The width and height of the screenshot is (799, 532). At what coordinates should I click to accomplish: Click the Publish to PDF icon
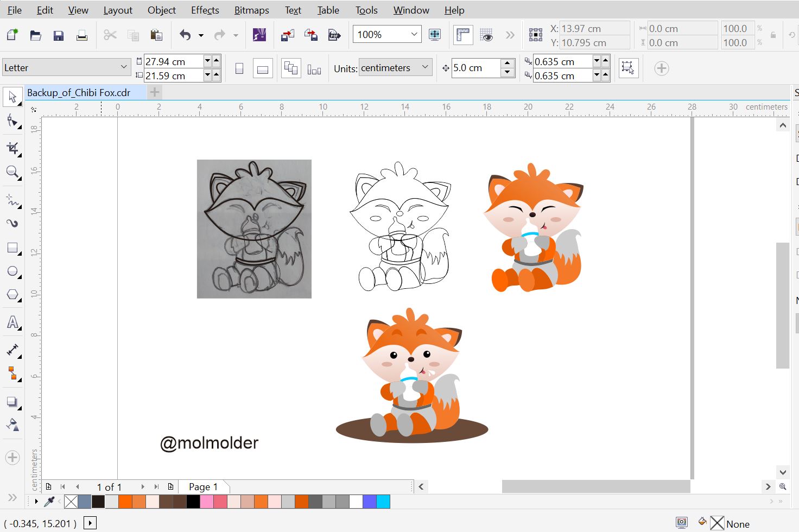click(334, 35)
